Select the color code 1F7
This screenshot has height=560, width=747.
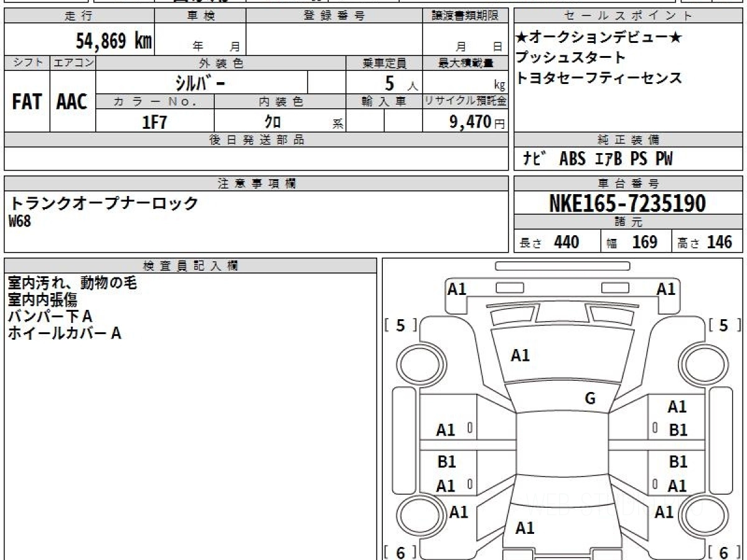pyautogui.click(x=155, y=122)
